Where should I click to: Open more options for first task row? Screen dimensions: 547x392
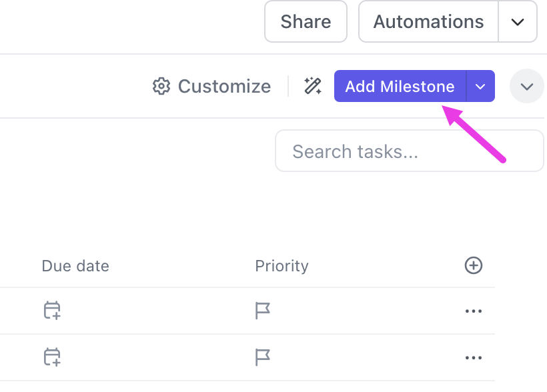(473, 311)
